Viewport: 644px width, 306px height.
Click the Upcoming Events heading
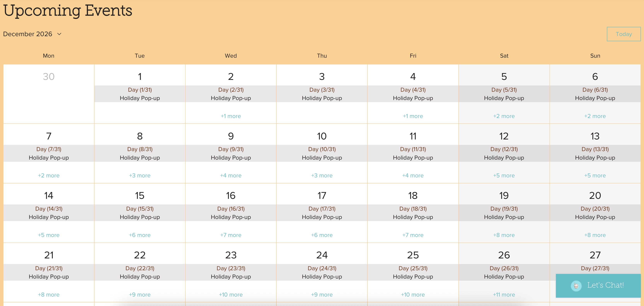(x=68, y=10)
